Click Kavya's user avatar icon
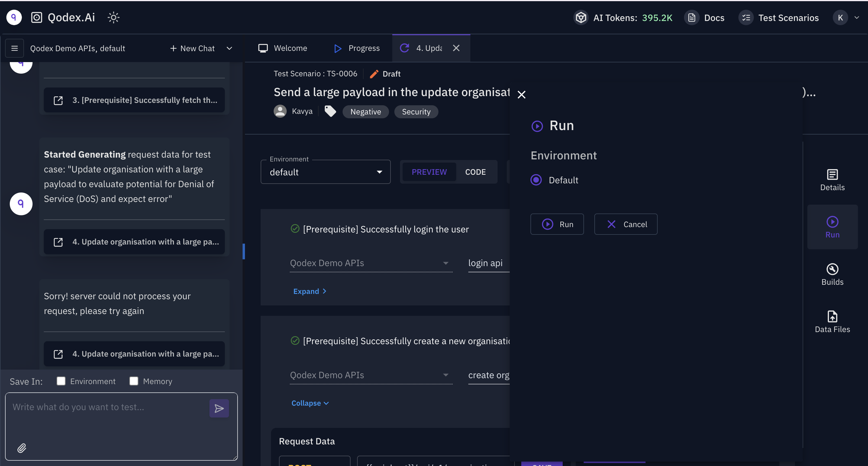 pyautogui.click(x=280, y=111)
